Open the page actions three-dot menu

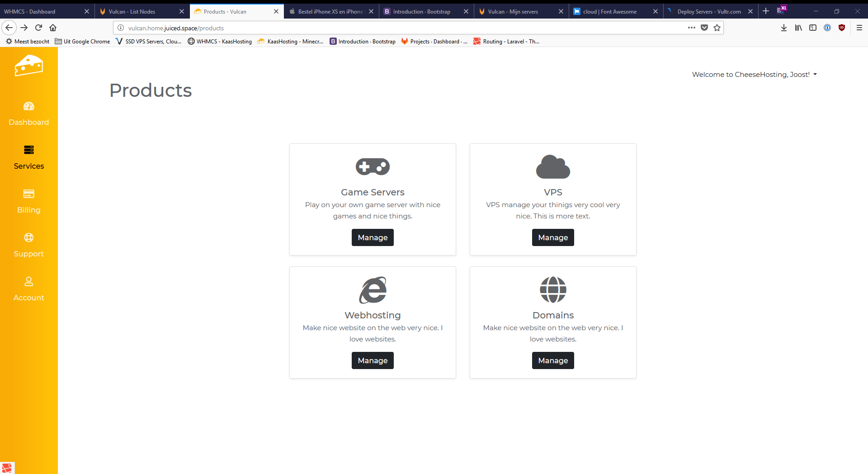point(691,28)
